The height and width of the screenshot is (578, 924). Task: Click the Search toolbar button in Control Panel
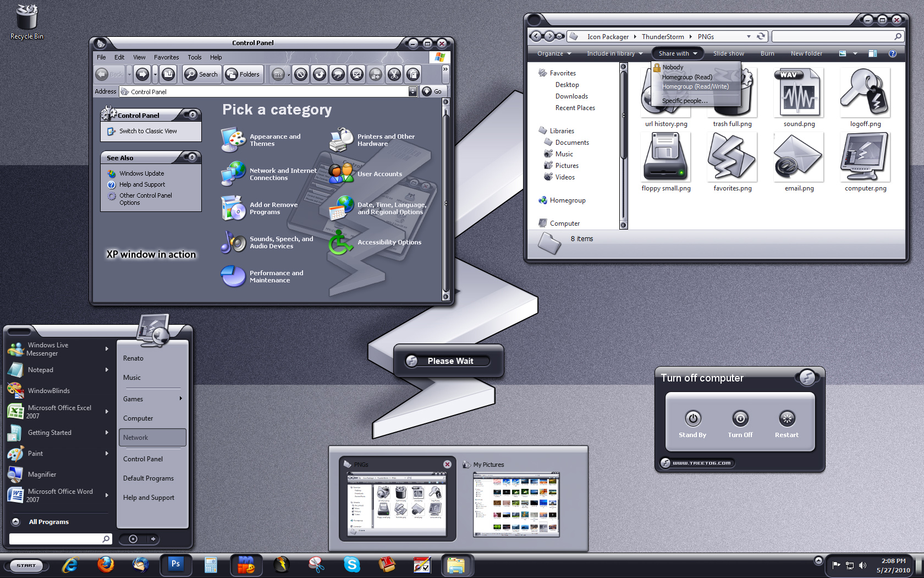point(201,74)
